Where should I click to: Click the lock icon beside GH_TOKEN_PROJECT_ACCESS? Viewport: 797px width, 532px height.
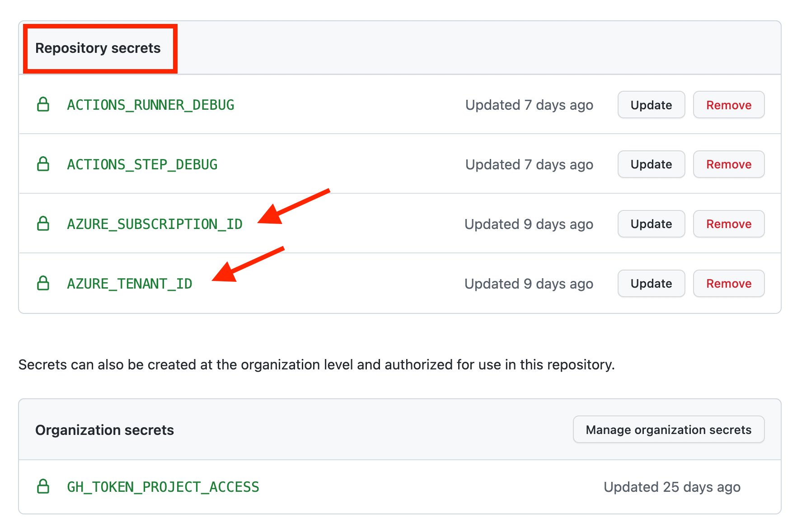pyautogui.click(x=43, y=487)
